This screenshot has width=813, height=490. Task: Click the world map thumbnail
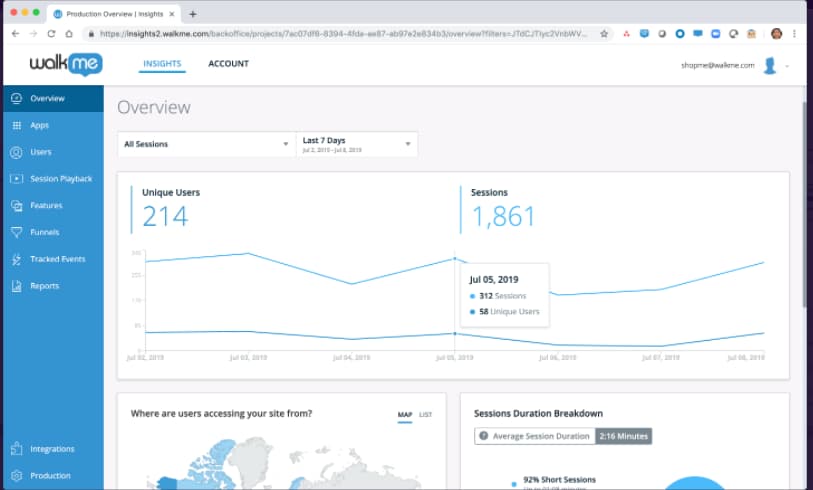pyautogui.click(x=282, y=463)
